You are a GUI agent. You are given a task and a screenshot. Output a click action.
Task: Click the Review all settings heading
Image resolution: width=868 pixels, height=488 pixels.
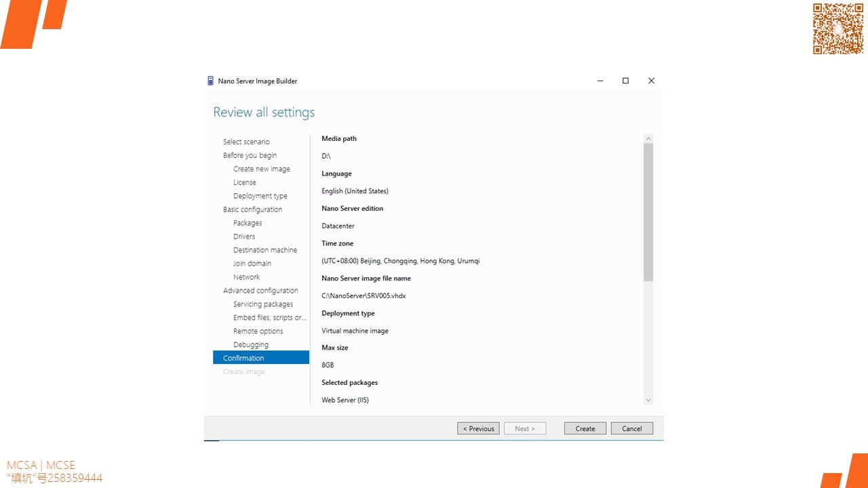(x=264, y=113)
